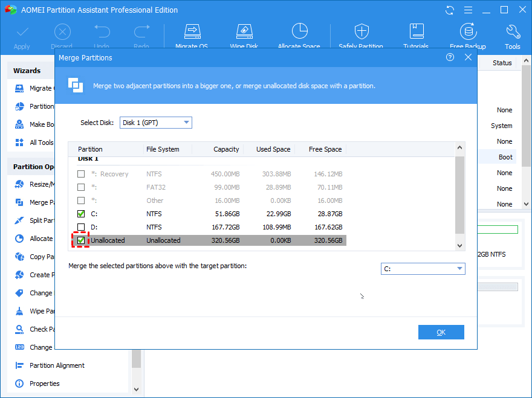Select Partition Alignment in the sidebar

pyautogui.click(x=57, y=365)
